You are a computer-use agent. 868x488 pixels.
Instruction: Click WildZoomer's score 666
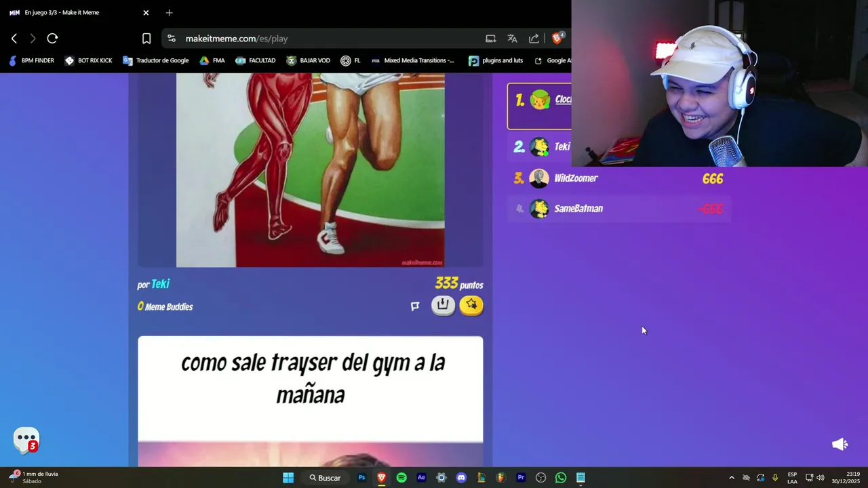(713, 178)
